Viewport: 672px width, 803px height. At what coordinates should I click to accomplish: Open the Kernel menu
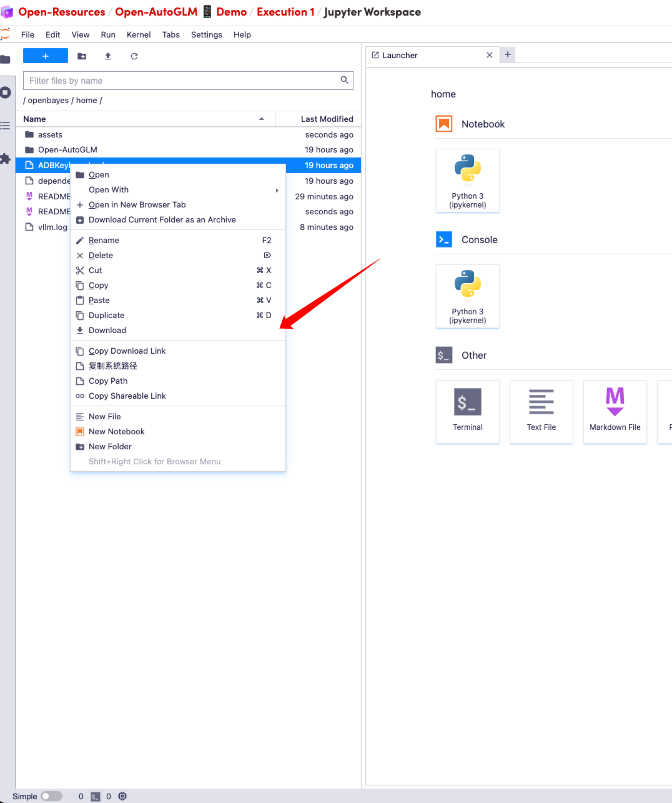click(139, 35)
